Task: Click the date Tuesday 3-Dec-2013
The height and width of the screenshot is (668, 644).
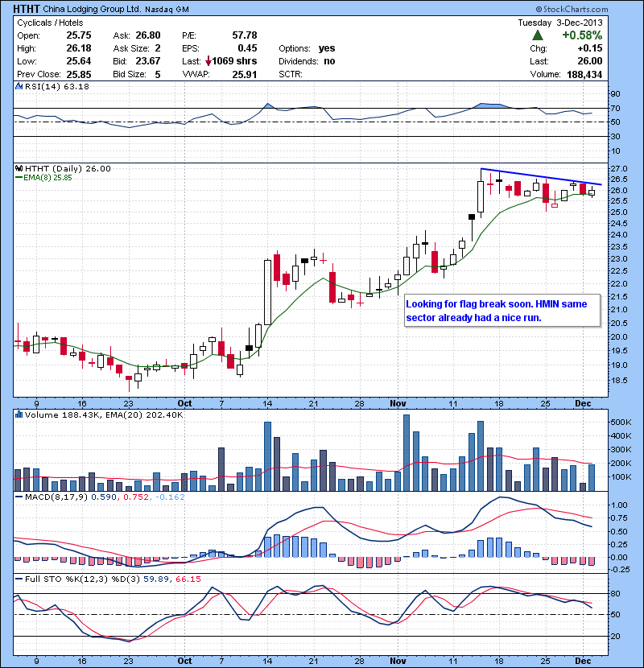Action: (x=560, y=23)
